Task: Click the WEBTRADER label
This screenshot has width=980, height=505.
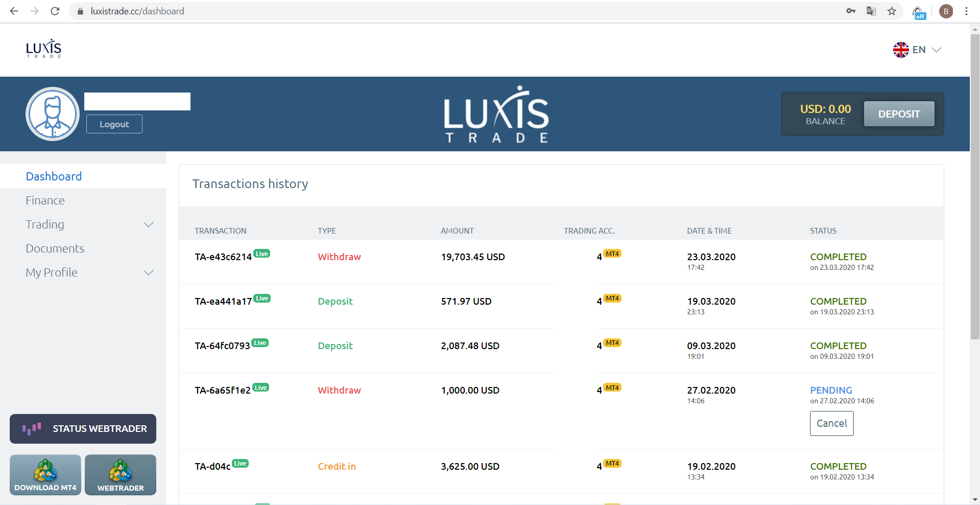Action: (x=121, y=488)
